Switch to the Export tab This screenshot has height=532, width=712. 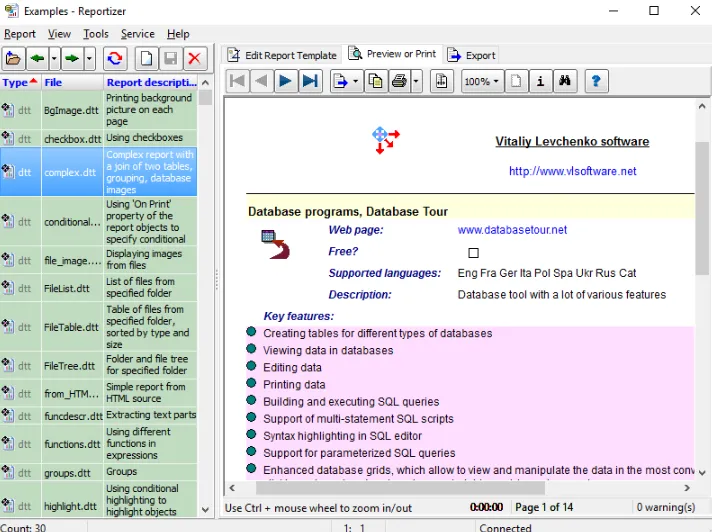pyautogui.click(x=472, y=55)
